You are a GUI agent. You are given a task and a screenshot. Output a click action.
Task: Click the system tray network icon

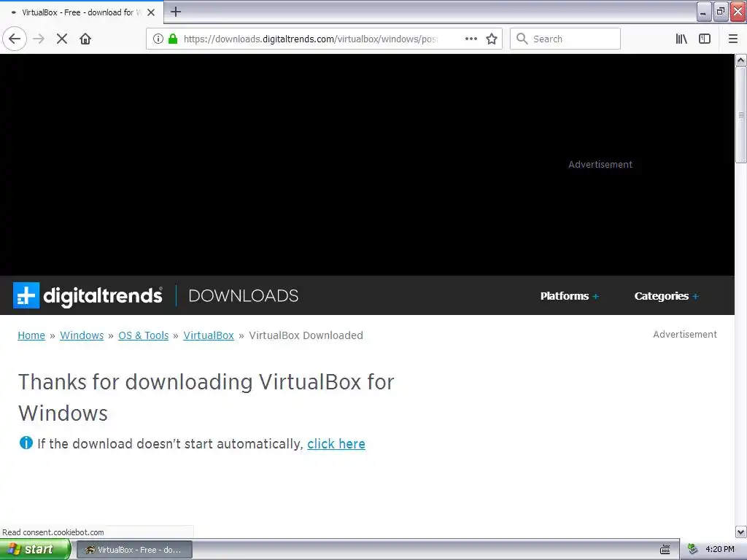tap(693, 550)
